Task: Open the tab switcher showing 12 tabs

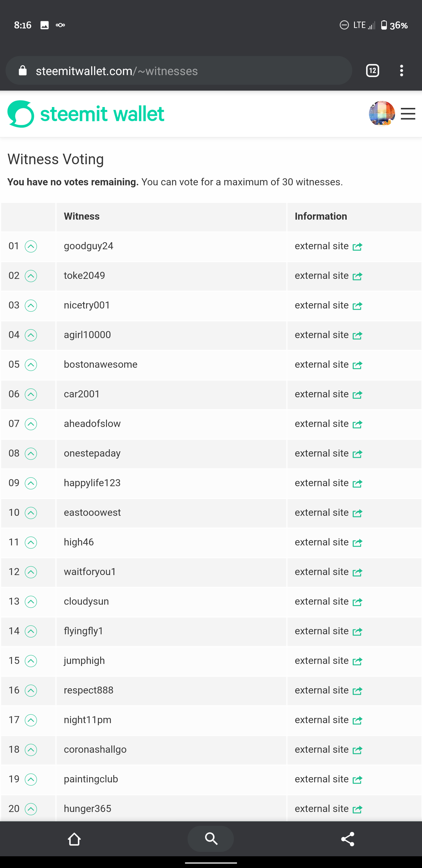Action: click(x=372, y=70)
